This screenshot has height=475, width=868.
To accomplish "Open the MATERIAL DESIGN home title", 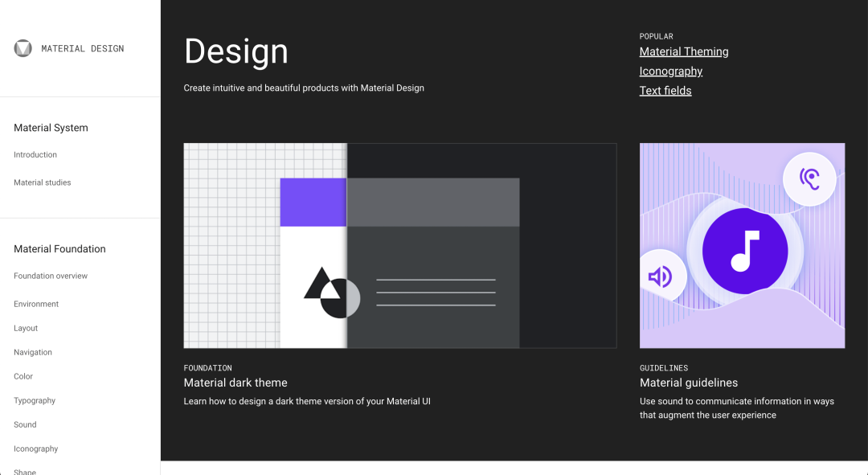I will [83, 49].
